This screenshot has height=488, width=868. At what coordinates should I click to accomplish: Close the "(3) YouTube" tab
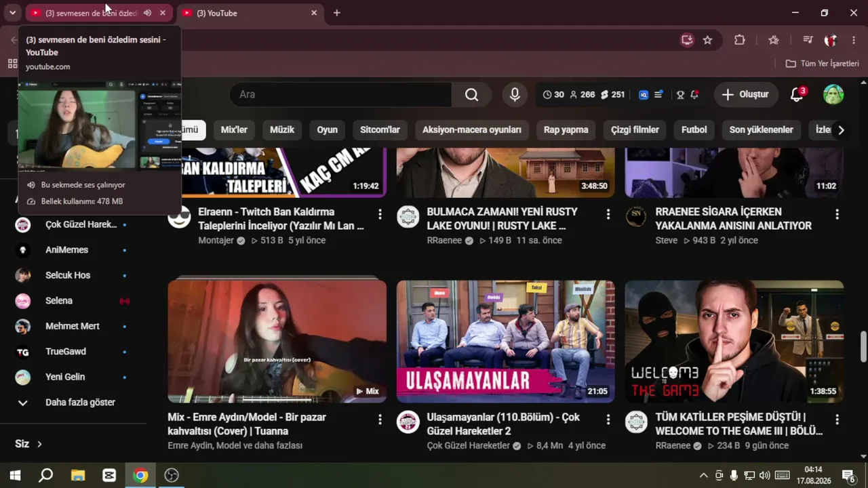pos(314,13)
